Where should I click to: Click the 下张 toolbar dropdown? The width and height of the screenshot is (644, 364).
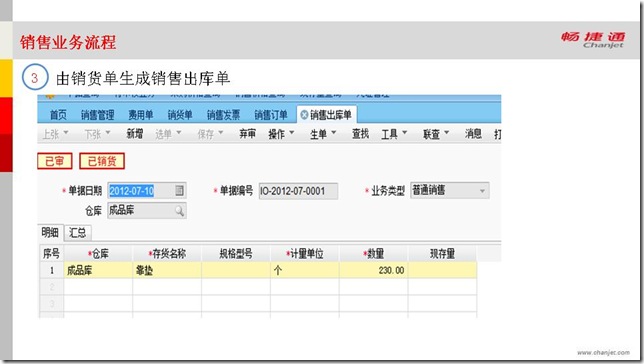tap(97, 134)
